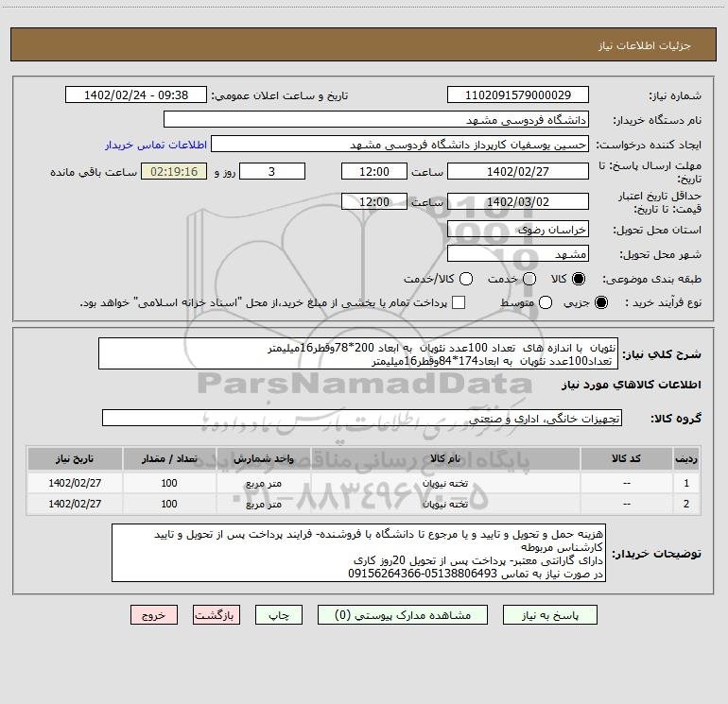
Task: Click the پاسخ به نیاز button
Action: [x=549, y=615]
